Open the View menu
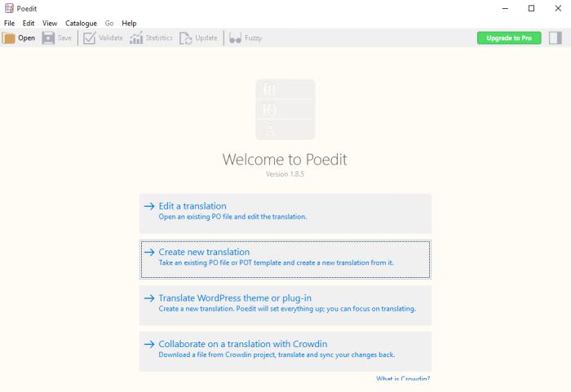 [50, 24]
